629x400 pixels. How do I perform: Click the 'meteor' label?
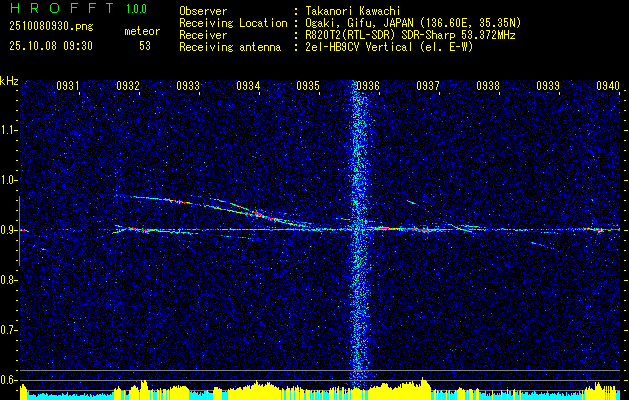point(142,31)
